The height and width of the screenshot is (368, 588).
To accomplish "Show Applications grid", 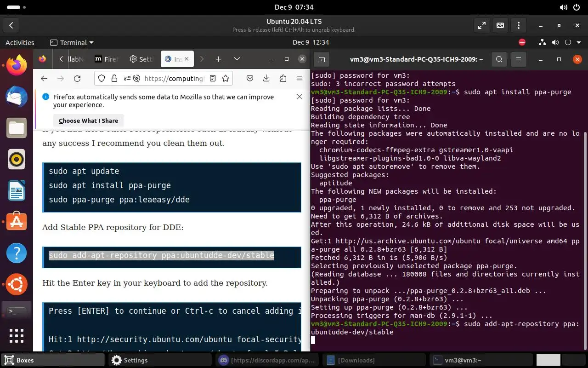I will click(17, 336).
